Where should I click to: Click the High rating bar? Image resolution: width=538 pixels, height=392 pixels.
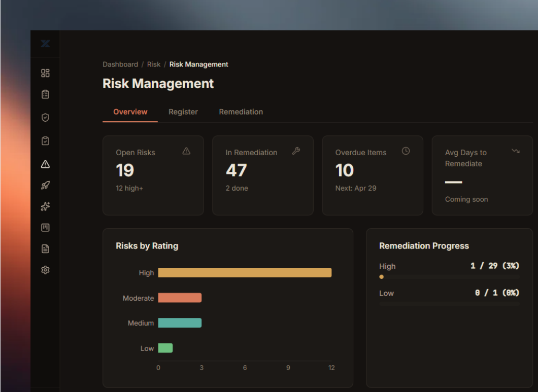(245, 273)
